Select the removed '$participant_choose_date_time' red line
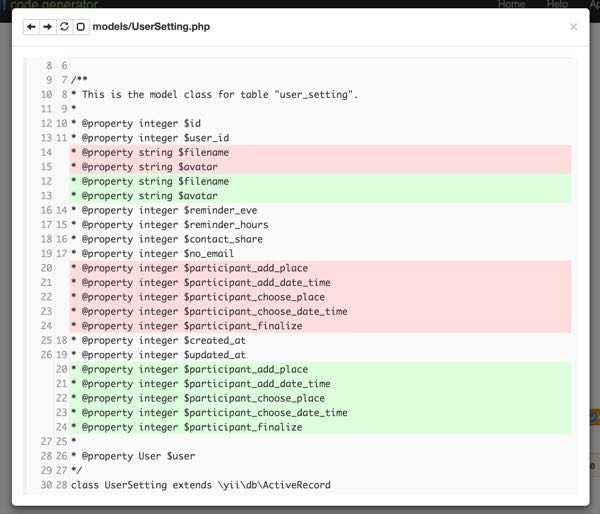 (321, 312)
